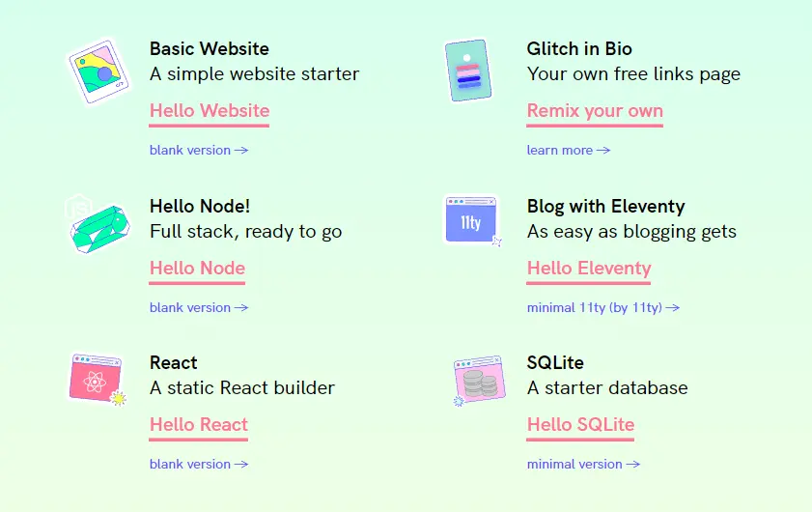
Task: Select blank version under Hello Node
Action: click(x=199, y=307)
